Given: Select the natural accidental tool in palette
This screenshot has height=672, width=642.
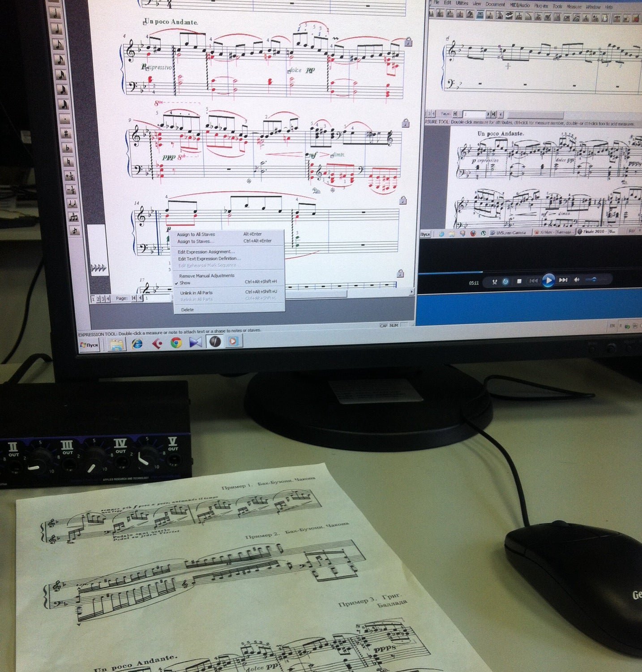Looking at the screenshot, I should coord(68,161).
